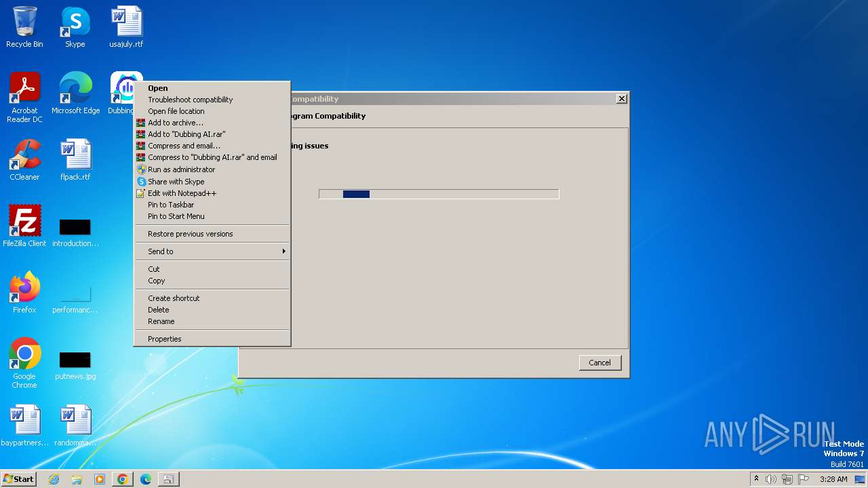
Task: Click the 3:28 AM clock
Action: pyautogui.click(x=833, y=479)
